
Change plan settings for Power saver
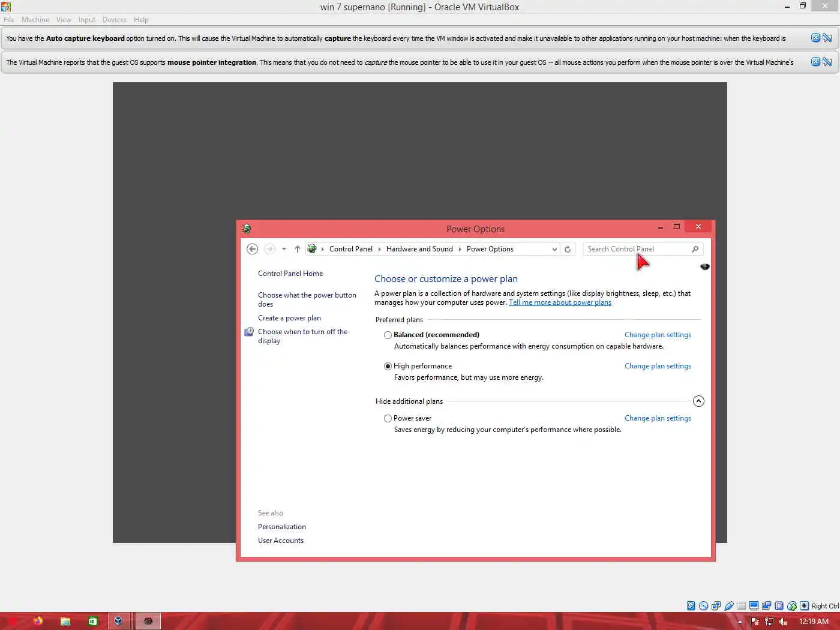pyautogui.click(x=658, y=418)
